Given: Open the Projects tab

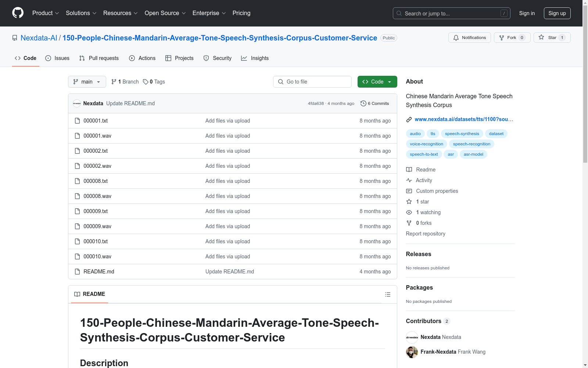Looking at the screenshot, I should pos(179,58).
